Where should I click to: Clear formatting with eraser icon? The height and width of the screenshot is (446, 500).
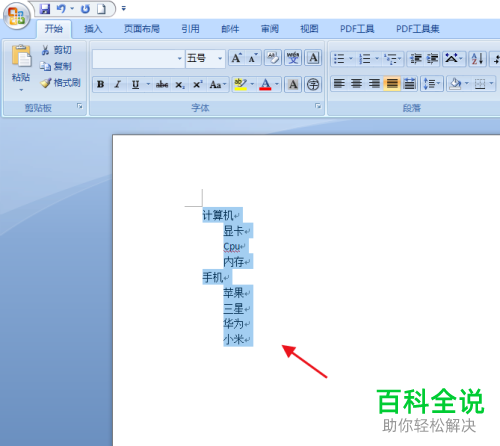pos(273,58)
